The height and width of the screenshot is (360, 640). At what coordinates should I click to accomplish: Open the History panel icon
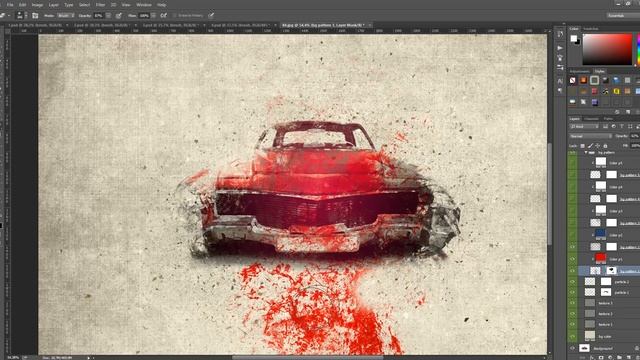[x=560, y=35]
